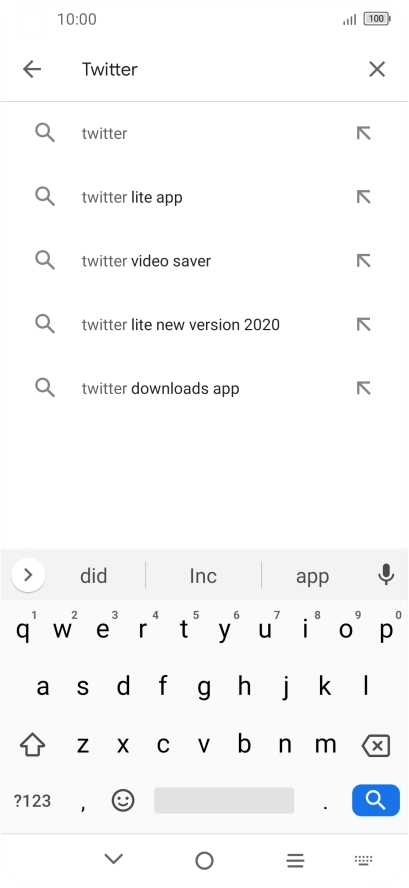The image size is (409, 888).
Task: Choose the 'twitter lite new version 2020' suggestion
Action: (204, 325)
